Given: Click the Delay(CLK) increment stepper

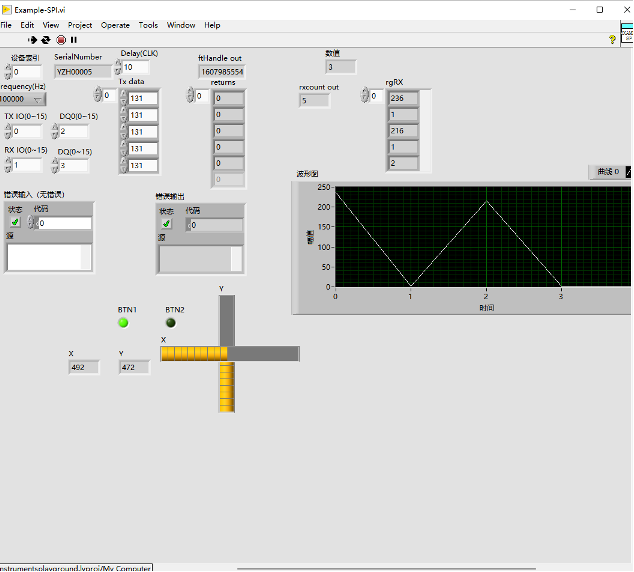Looking at the screenshot, I should coord(118,64).
